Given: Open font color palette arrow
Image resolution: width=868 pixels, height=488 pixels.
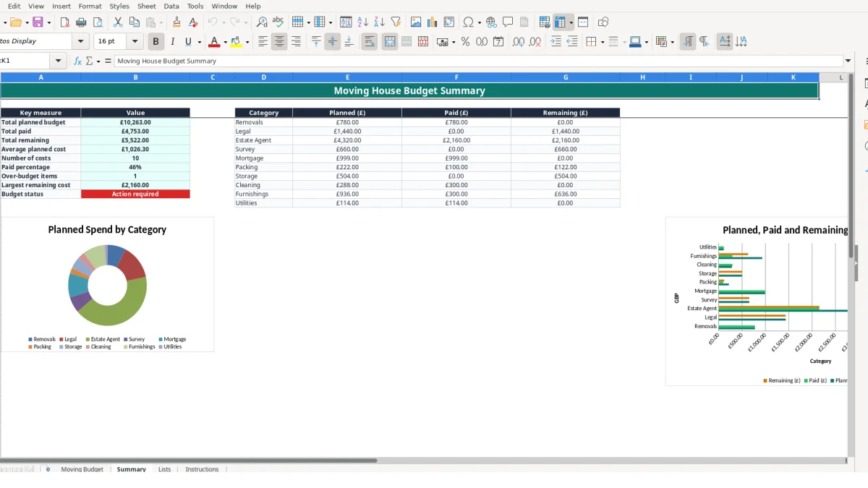Looking at the screenshot, I should click(225, 42).
